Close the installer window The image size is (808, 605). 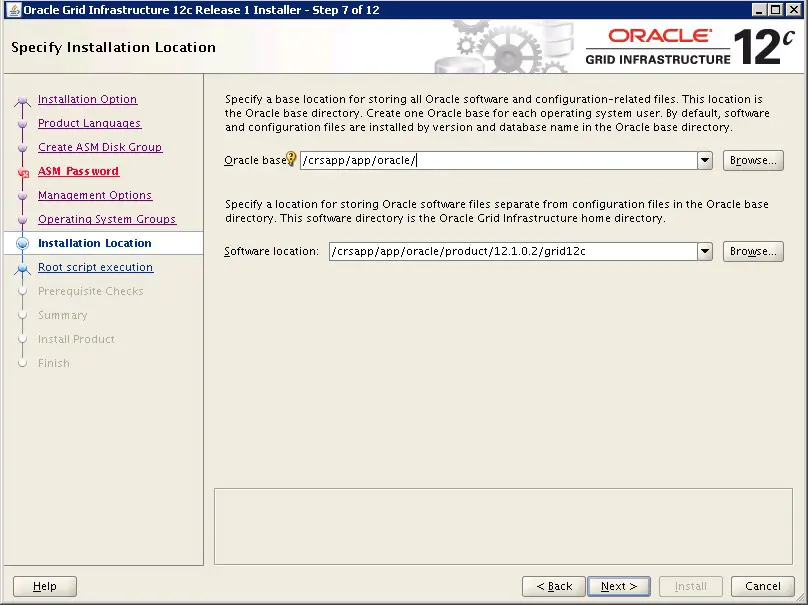794,10
